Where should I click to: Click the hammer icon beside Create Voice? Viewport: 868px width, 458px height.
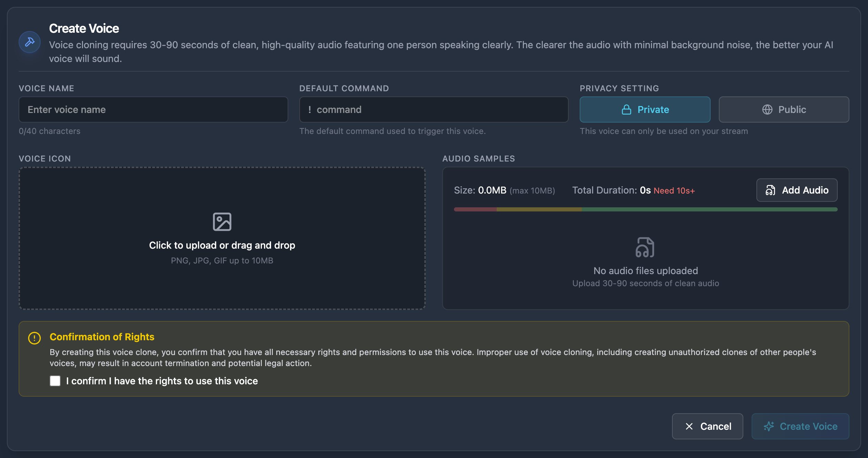[x=30, y=42]
